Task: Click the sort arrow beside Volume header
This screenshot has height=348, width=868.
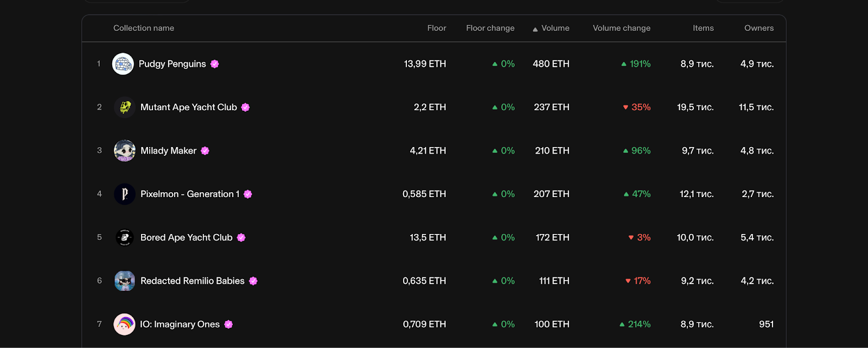Action: tap(535, 29)
